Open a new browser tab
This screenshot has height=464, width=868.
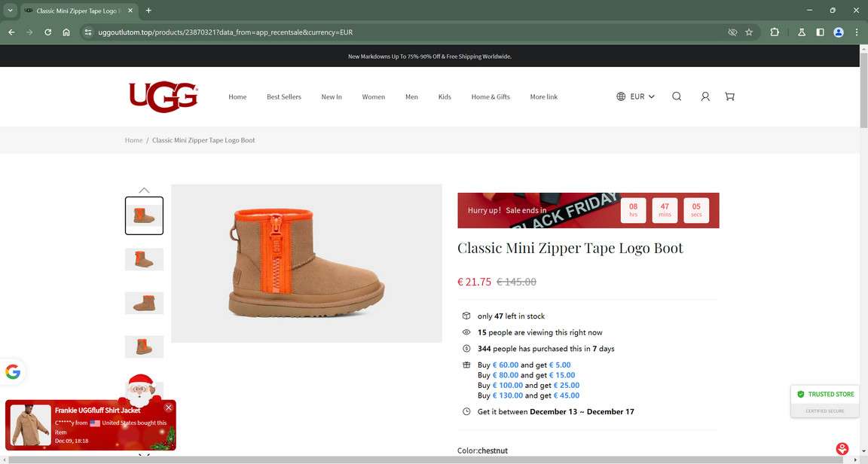pyautogui.click(x=148, y=11)
